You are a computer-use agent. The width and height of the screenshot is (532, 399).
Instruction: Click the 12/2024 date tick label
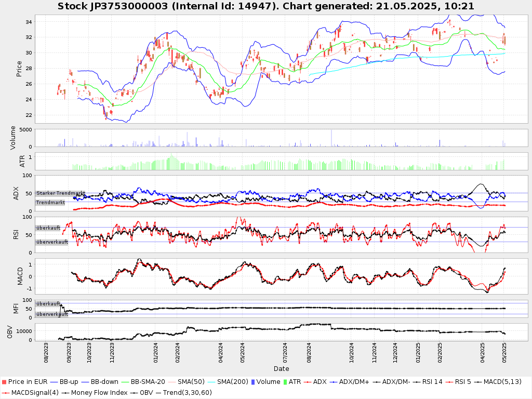click(x=395, y=353)
